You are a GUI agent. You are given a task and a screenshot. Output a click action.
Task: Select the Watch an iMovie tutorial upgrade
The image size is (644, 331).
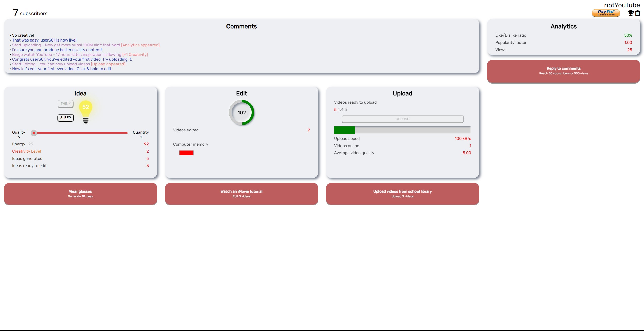242,194
